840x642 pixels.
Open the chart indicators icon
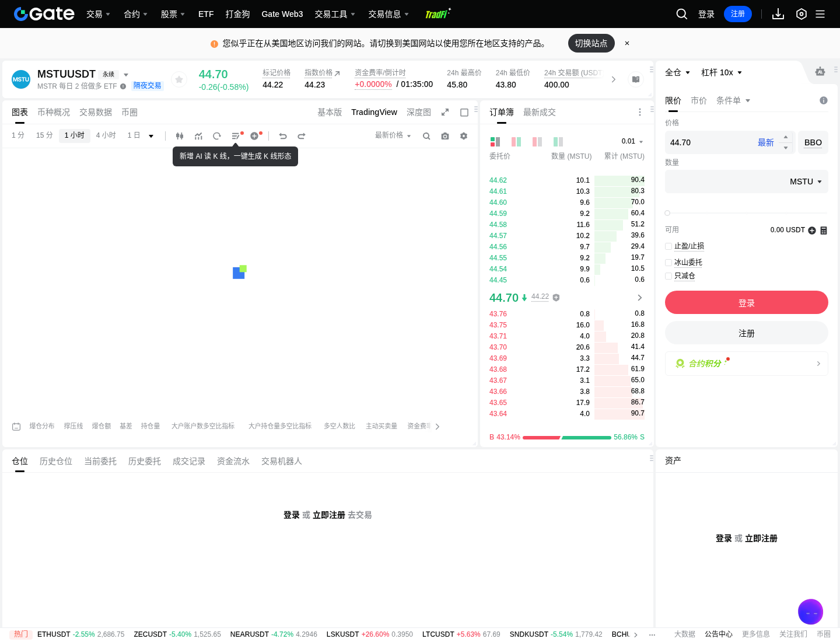pos(198,136)
